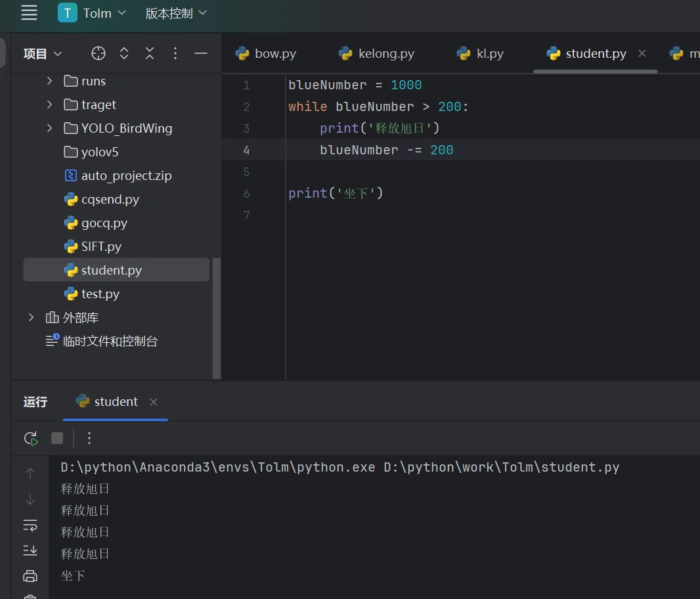Open the hamburger main menu
The image size is (700, 599).
(x=29, y=12)
